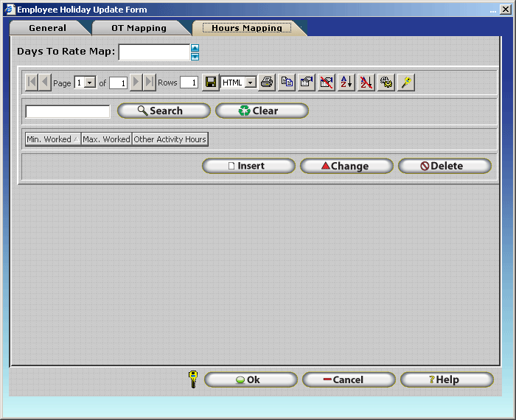516x420 pixels.
Task: Click the Days To Rate Map field
Action: 154,52
